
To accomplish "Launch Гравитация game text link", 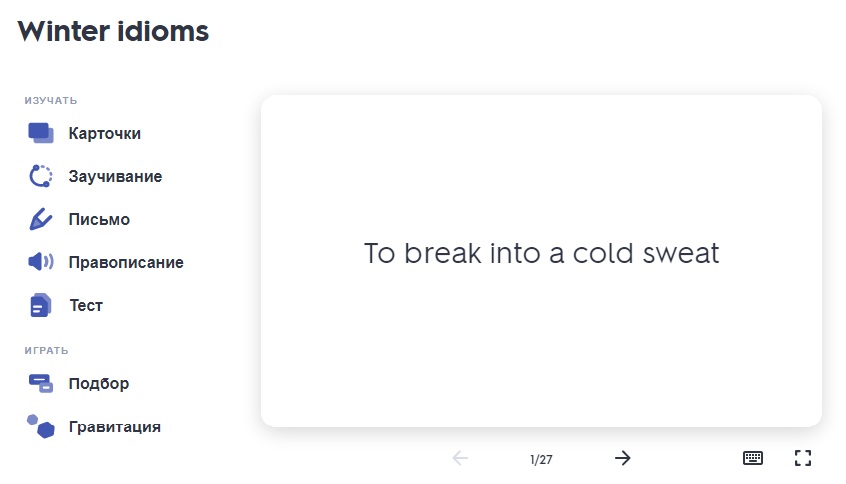I will [115, 426].
